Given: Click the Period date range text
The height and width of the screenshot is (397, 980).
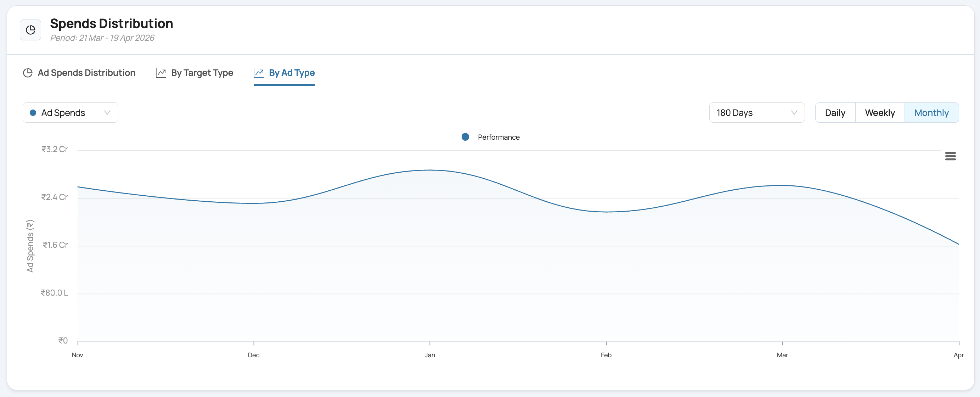Looking at the screenshot, I should click(102, 38).
